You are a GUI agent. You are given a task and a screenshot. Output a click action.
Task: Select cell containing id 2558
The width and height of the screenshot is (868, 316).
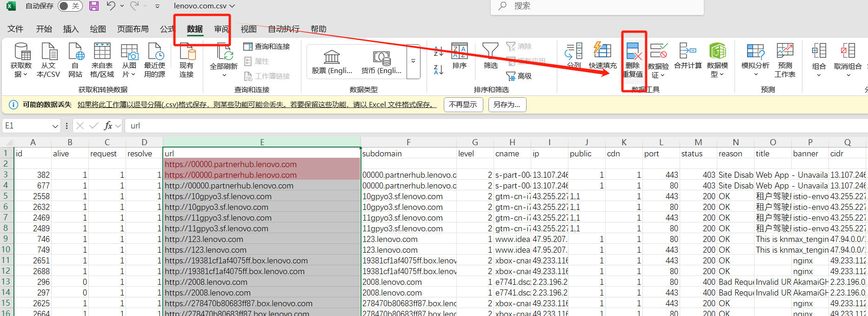click(x=33, y=196)
